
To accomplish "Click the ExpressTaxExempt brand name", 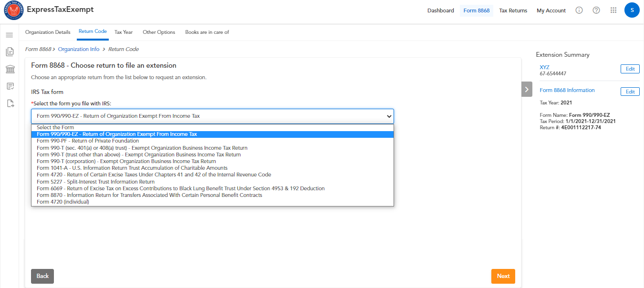I will pos(60,10).
